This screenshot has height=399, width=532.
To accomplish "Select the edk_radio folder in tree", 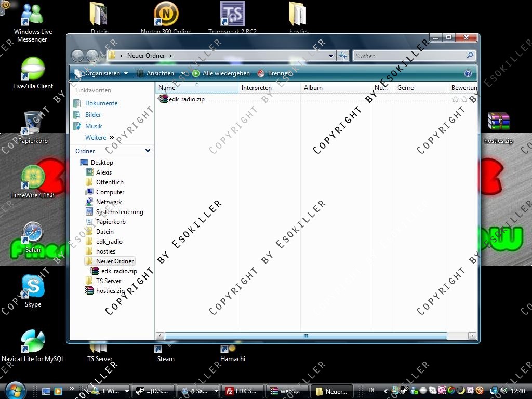I will pyautogui.click(x=109, y=242).
